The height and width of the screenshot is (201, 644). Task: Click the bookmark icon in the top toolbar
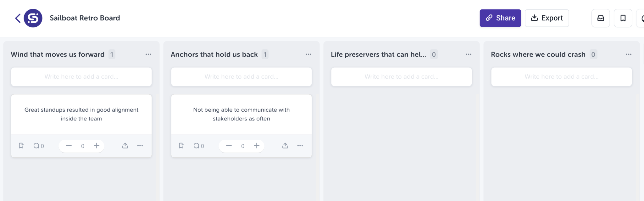623,18
